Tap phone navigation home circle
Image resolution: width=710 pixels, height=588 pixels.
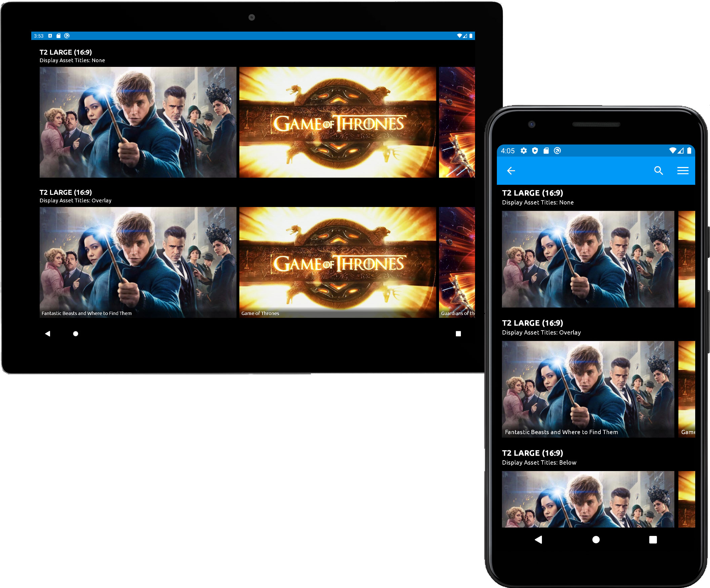(596, 540)
